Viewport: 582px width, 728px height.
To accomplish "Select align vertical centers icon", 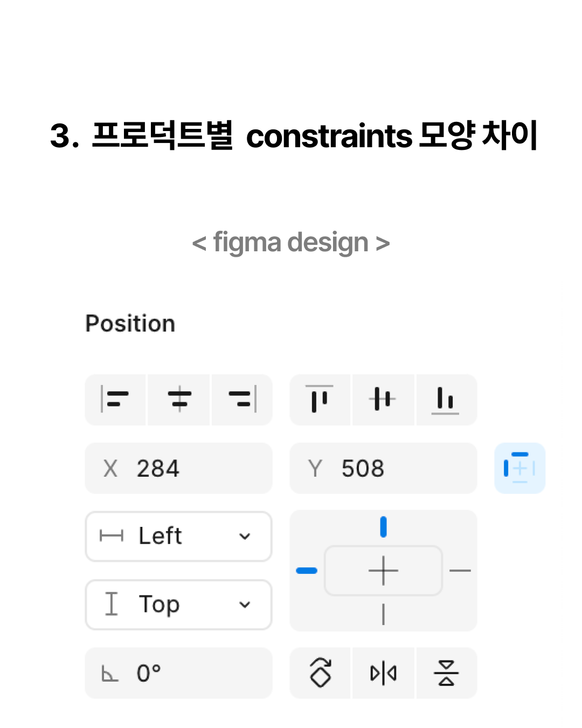I will coord(383,400).
